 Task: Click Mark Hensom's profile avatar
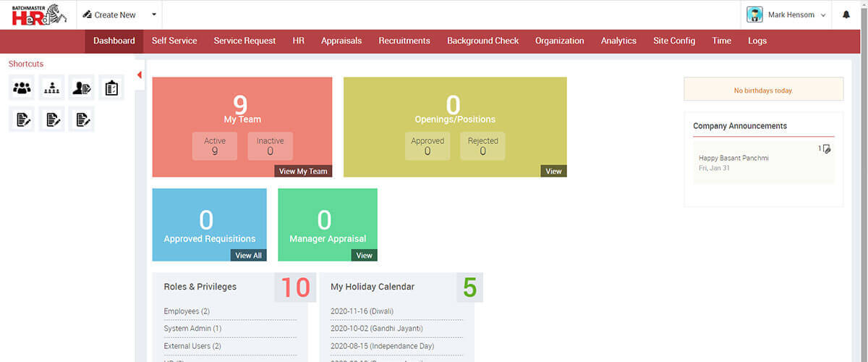tap(754, 14)
